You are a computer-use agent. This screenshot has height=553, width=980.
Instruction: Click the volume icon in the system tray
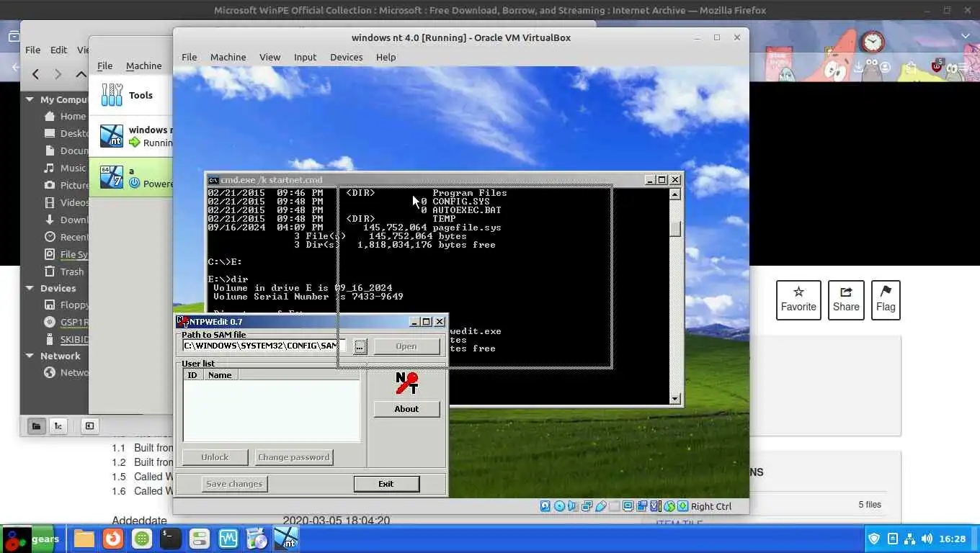point(927,539)
